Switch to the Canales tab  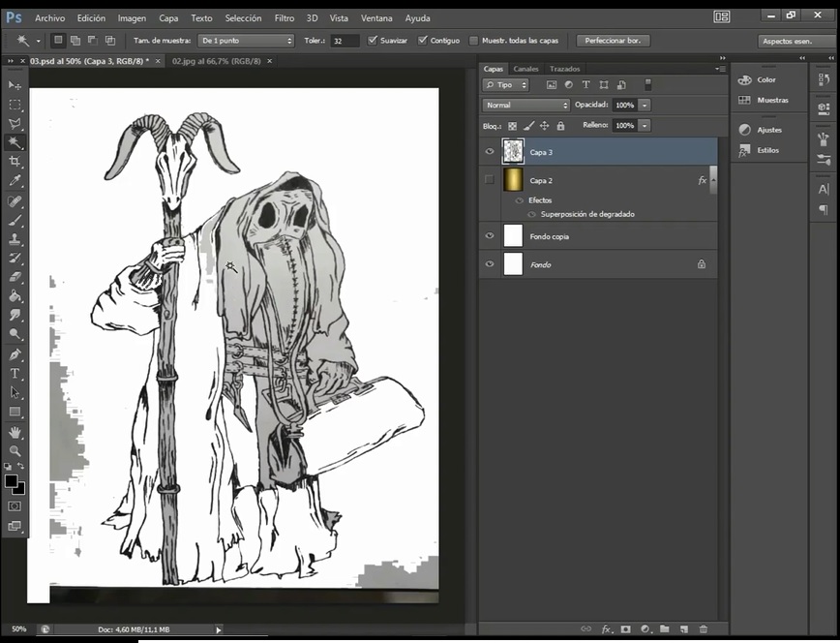point(526,69)
